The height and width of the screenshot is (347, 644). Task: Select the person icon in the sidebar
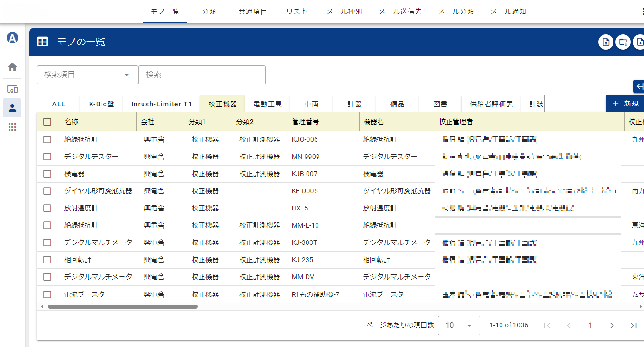click(12, 108)
